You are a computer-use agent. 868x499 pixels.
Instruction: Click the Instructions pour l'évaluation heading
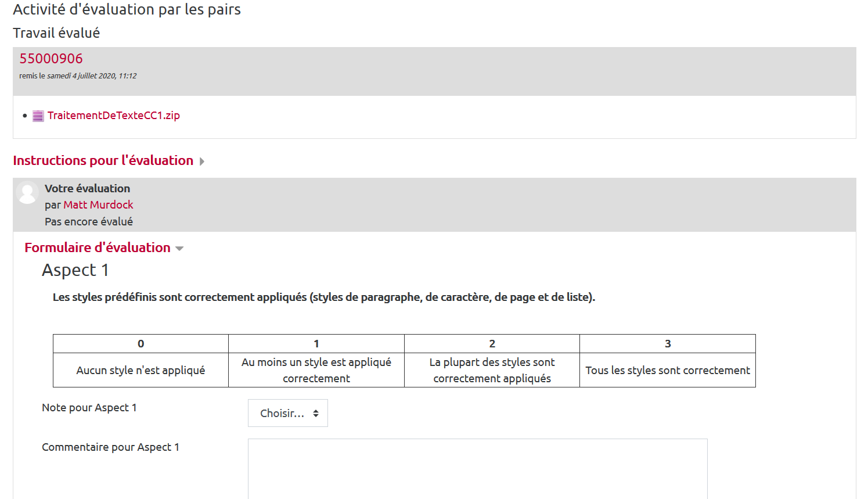click(x=103, y=160)
